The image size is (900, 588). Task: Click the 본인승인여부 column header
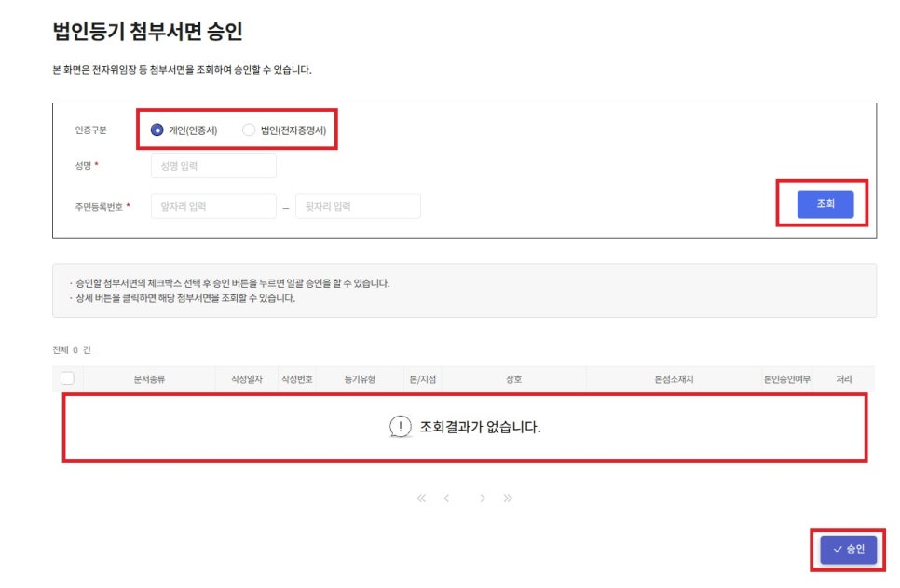(787, 379)
